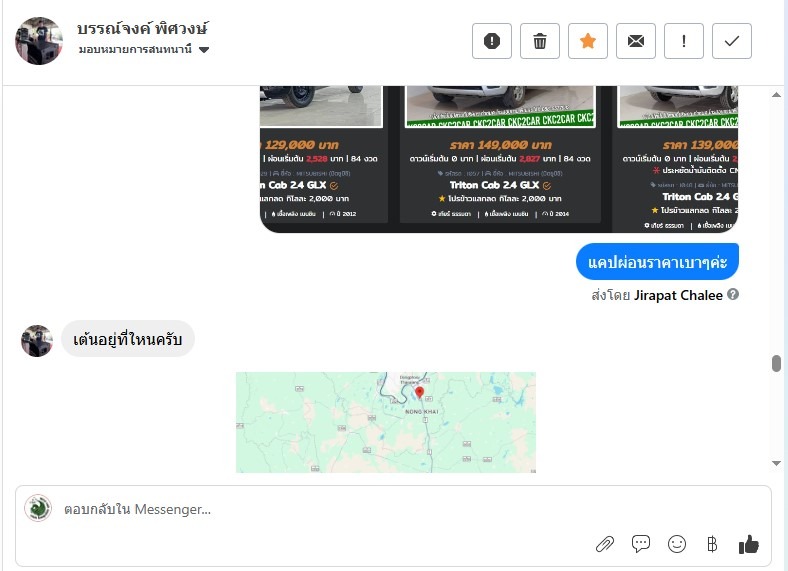
Task: Send a thumbs-up like
Action: click(x=748, y=544)
